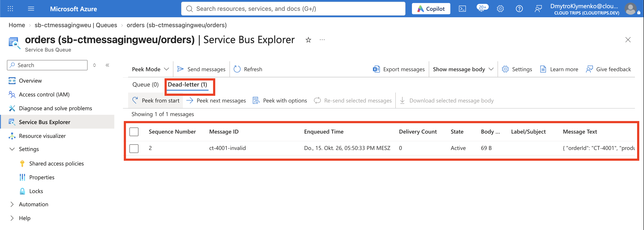
Task: Open Shared access policies
Action: (57, 164)
